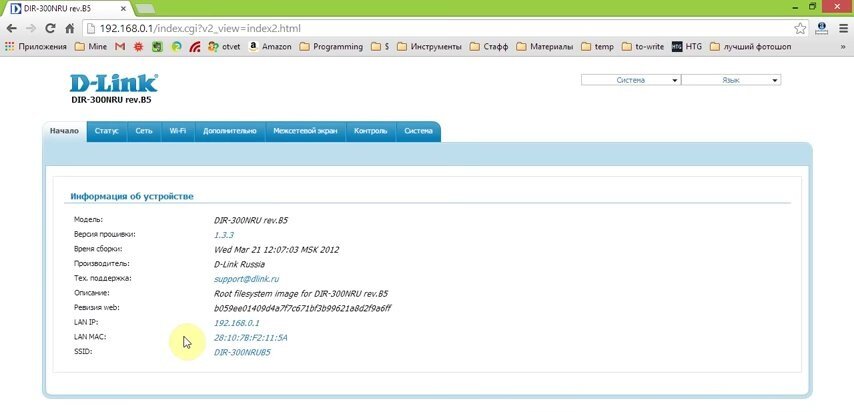Open the Chrome hamburger menu
This screenshot has width=854, height=412.
tap(843, 28)
